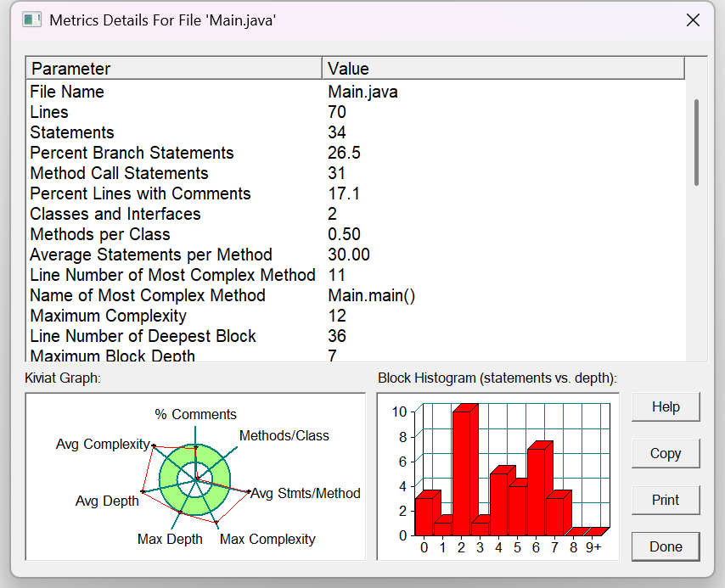Click the 'Max Depth' Kiviat label
This screenshot has height=588, width=725.
click(x=170, y=539)
